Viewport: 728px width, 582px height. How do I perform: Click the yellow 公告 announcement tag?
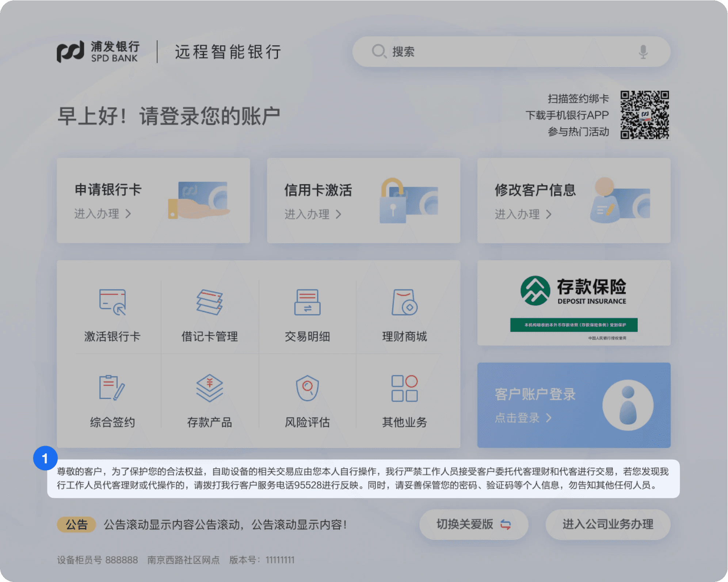pos(76,525)
